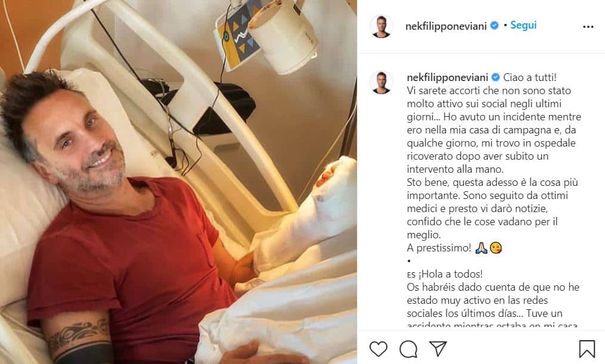The width and height of the screenshot is (605, 364).
Task: Open profile picture in the post header
Action: pyautogui.click(x=381, y=26)
